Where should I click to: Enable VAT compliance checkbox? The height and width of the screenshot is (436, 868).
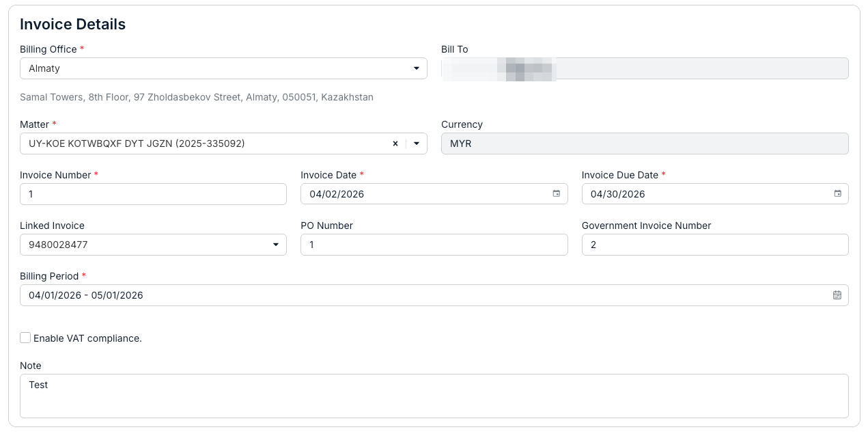click(25, 338)
